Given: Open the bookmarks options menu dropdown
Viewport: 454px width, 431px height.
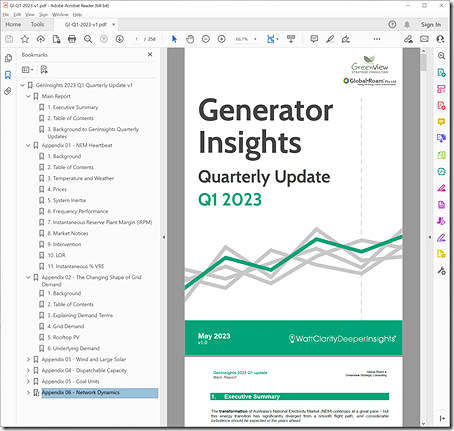Looking at the screenshot, I should tap(27, 70).
